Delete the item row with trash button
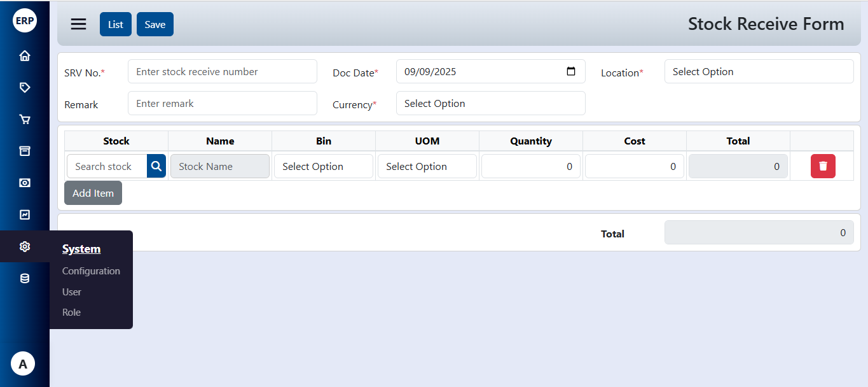 [823, 166]
